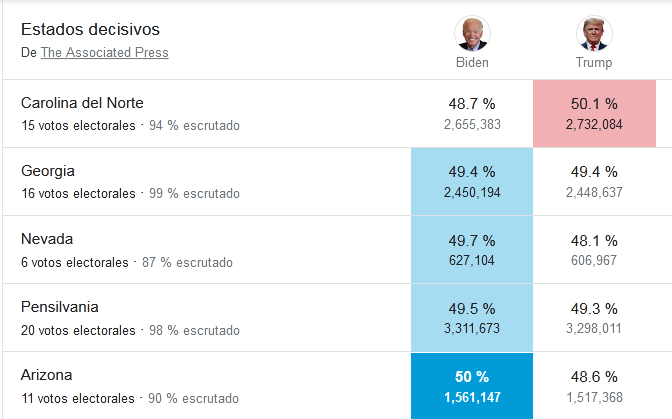Viewport: 672px width, 419px height.
Task: Click Trump's red 50.1 % cell
Action: click(594, 113)
